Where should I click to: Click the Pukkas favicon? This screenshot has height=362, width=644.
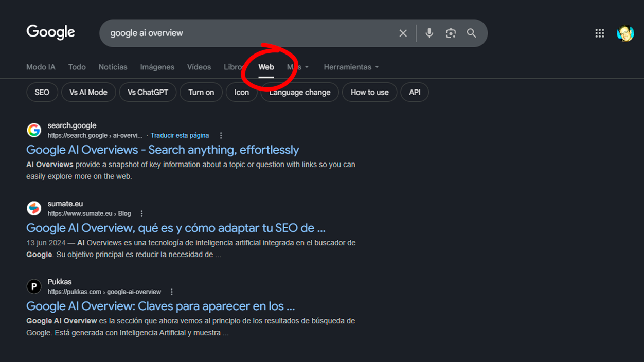coord(34,286)
